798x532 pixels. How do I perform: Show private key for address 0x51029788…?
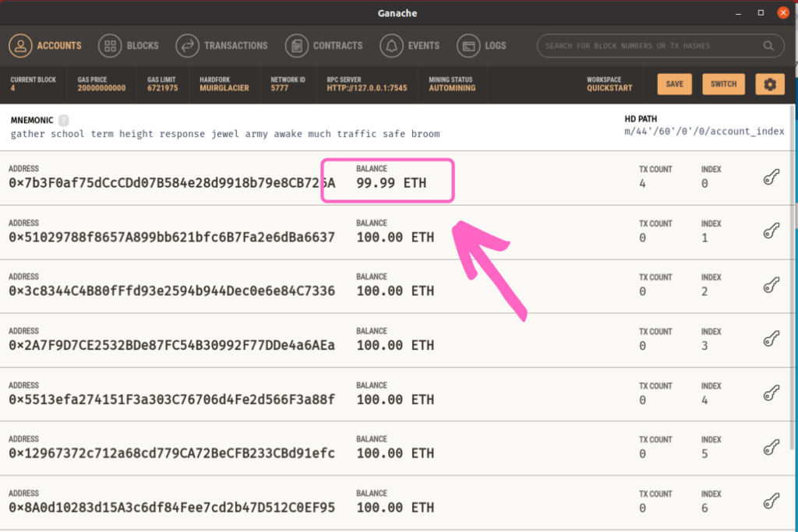[x=771, y=231]
